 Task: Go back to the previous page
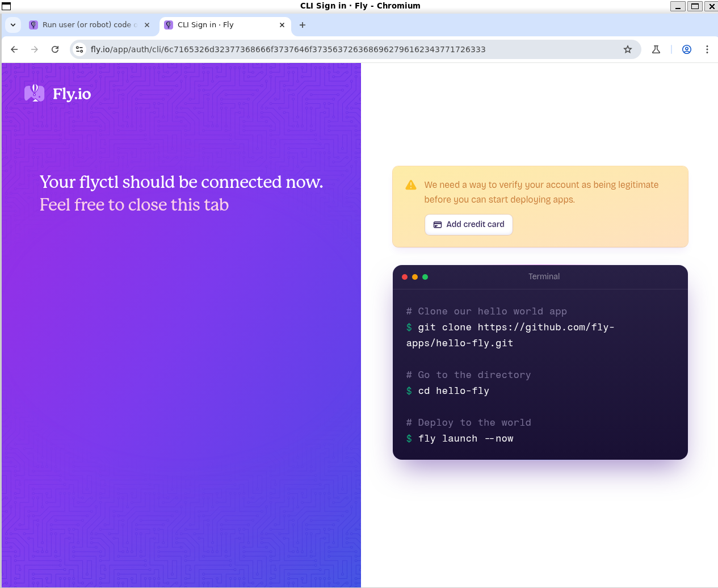(14, 49)
